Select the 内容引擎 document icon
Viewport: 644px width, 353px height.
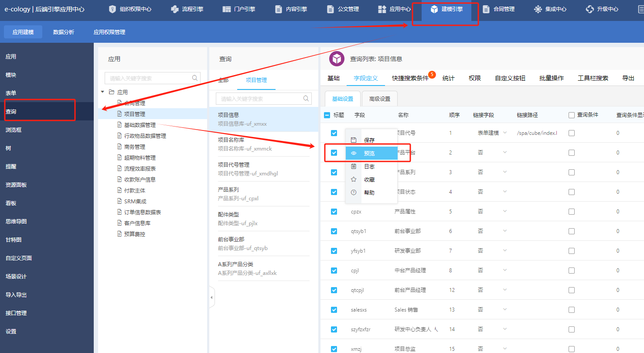point(279,9)
